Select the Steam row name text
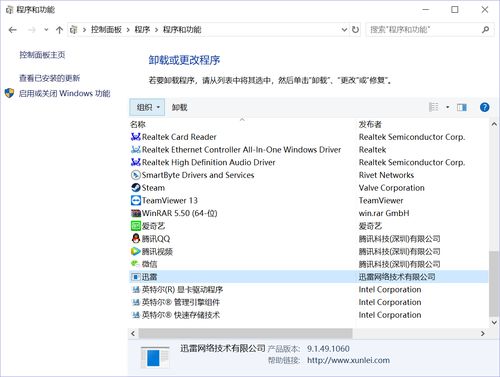This screenshot has width=500, height=377. (x=153, y=188)
